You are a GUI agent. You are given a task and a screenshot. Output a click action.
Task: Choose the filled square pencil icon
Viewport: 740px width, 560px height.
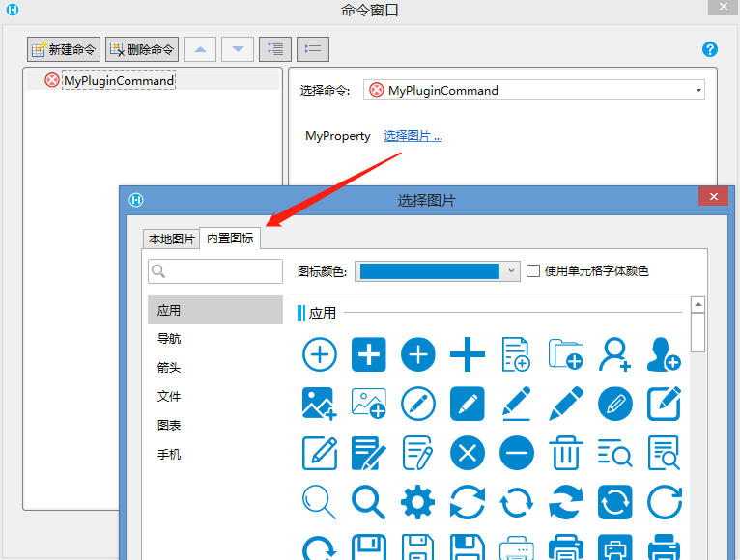(x=468, y=404)
